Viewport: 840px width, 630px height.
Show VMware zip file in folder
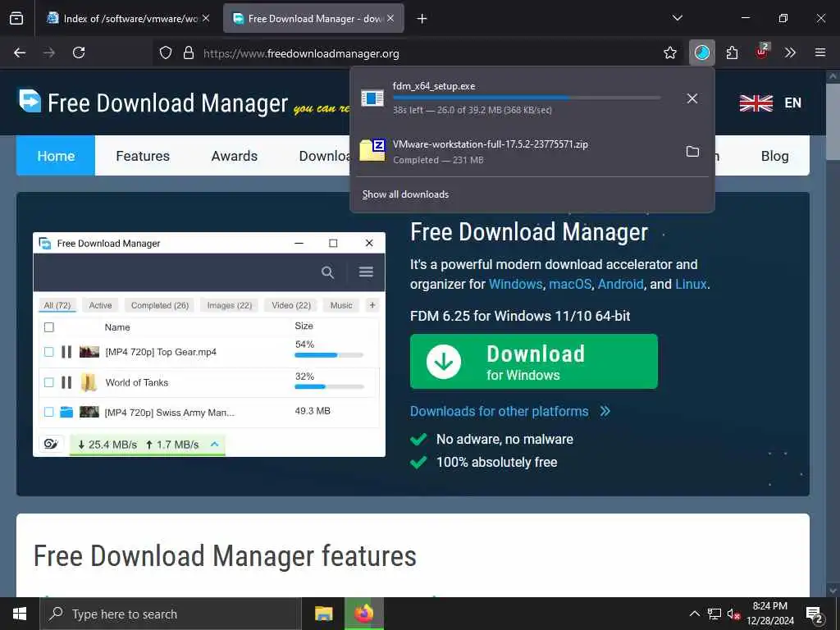[x=692, y=152]
